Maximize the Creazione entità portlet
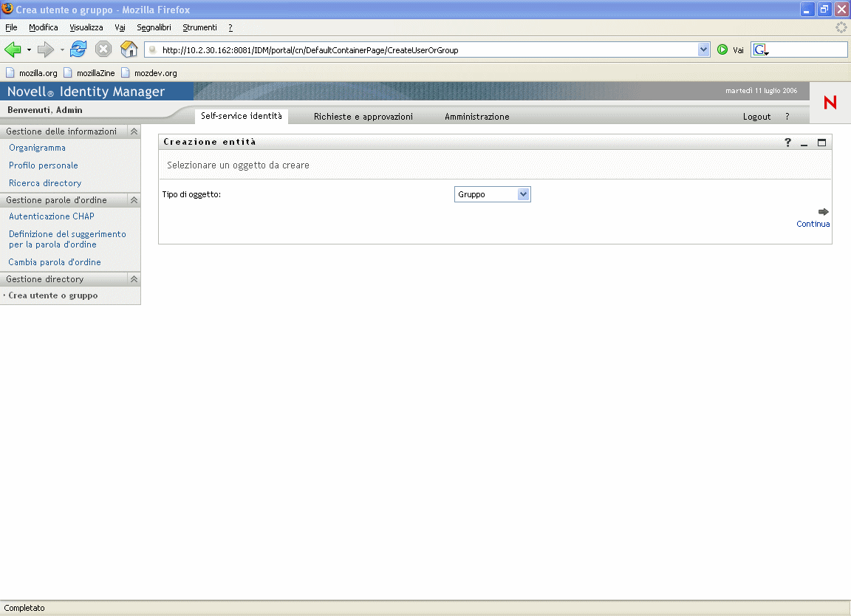The image size is (851, 616). click(821, 143)
